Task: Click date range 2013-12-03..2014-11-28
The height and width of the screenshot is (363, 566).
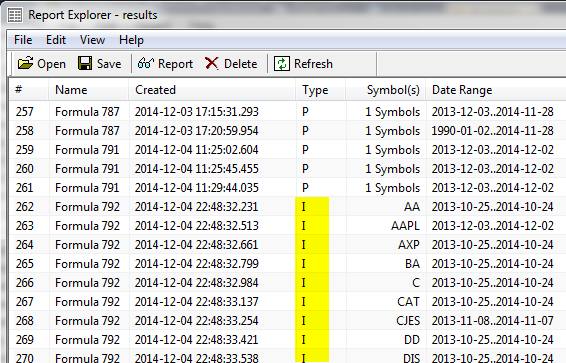Action: point(492,112)
